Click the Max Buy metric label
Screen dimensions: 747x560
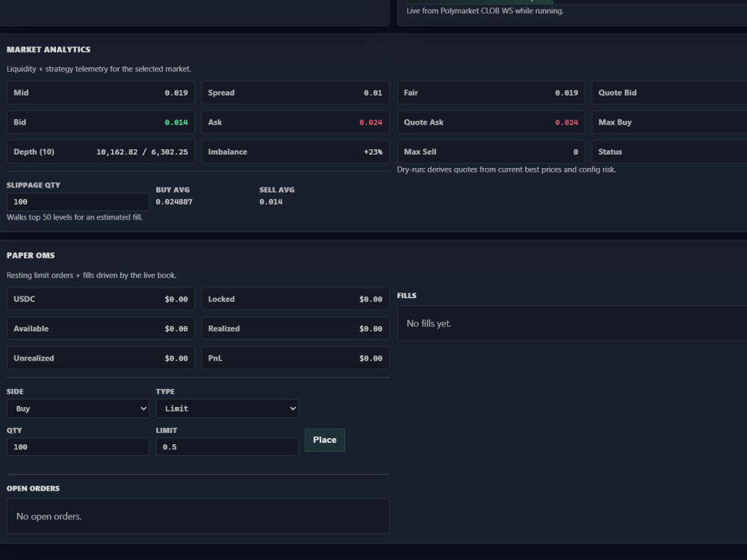(x=615, y=122)
